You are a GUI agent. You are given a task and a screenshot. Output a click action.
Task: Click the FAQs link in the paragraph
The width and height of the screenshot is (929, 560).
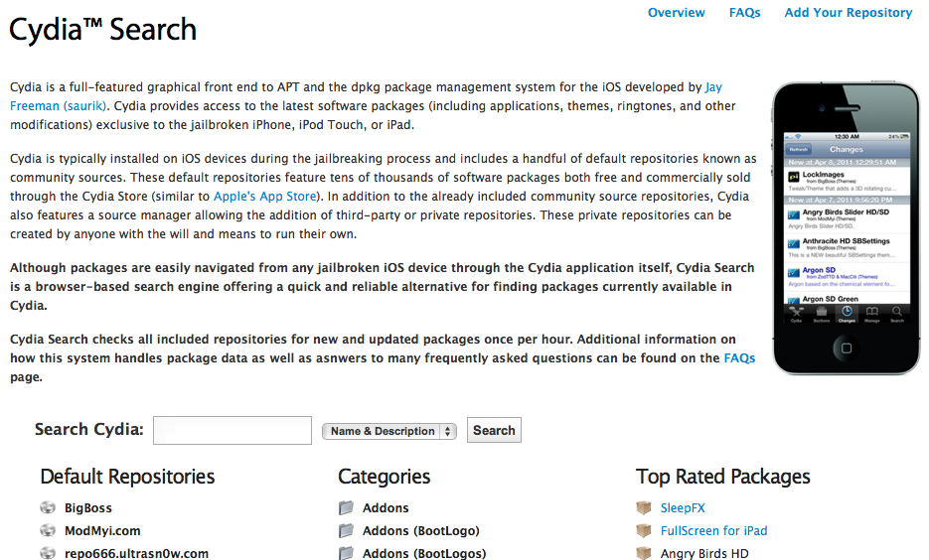(739, 358)
